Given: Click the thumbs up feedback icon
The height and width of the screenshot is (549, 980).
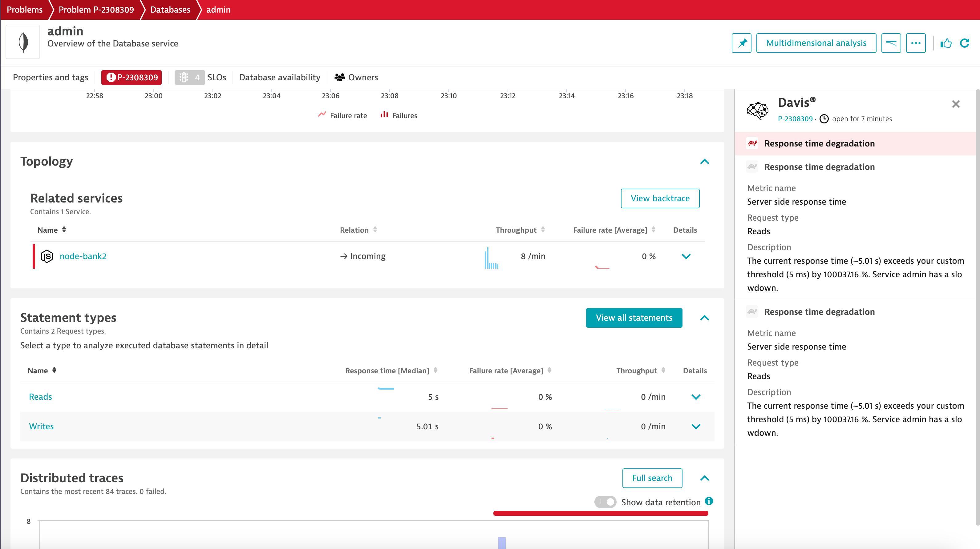Looking at the screenshot, I should coord(946,43).
